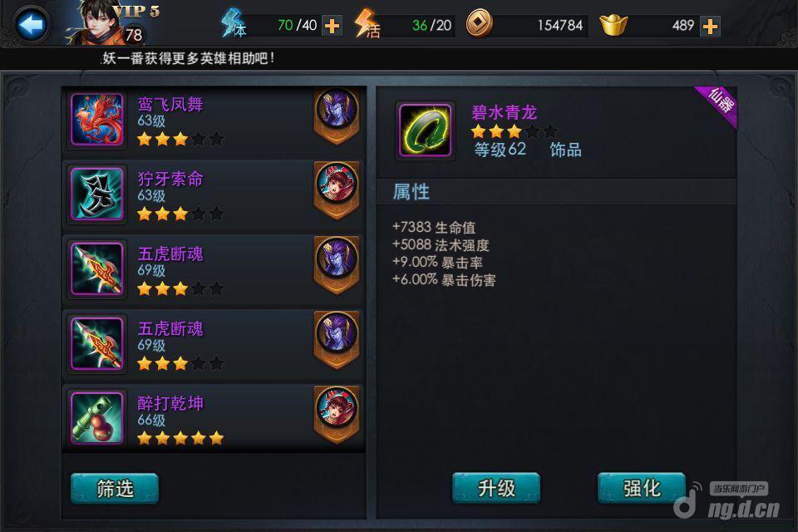
Task: Select the second 五虎断魂 spear icon
Action: tap(96, 343)
